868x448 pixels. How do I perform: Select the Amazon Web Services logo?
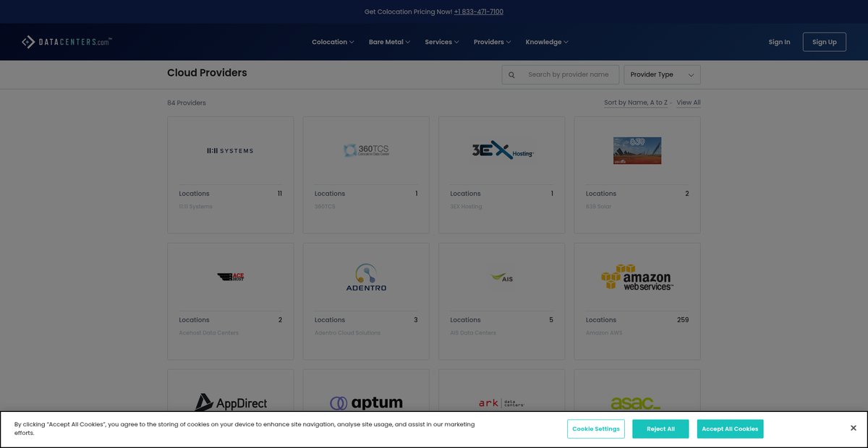click(x=637, y=277)
